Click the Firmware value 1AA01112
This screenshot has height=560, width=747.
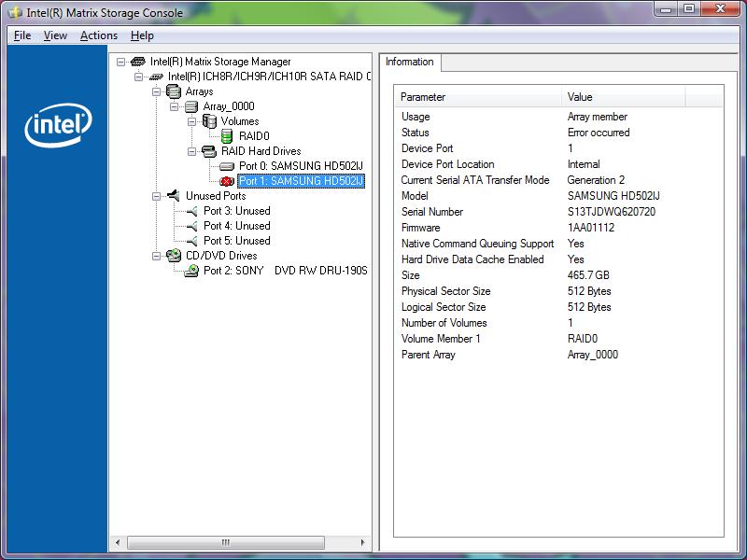[591, 228]
